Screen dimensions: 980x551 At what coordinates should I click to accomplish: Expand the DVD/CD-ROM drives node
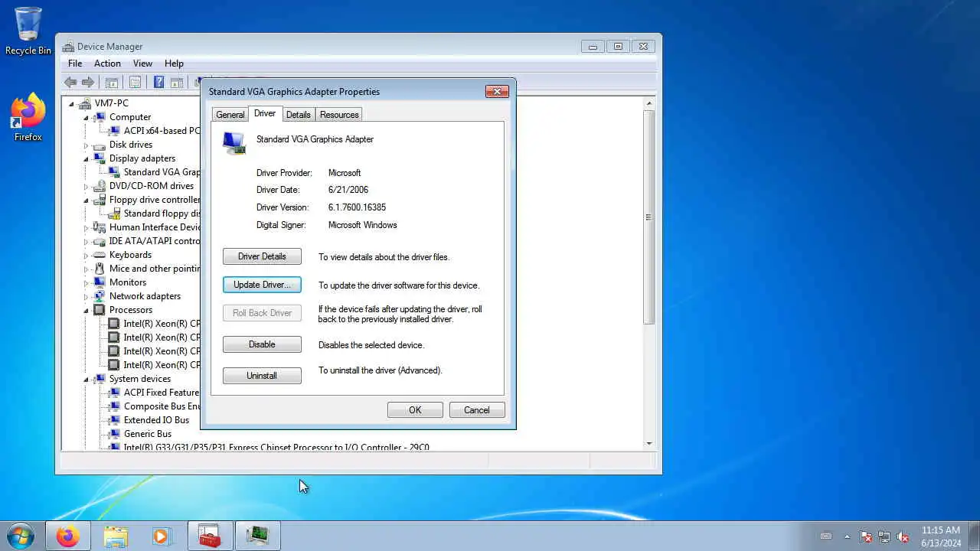(86, 187)
